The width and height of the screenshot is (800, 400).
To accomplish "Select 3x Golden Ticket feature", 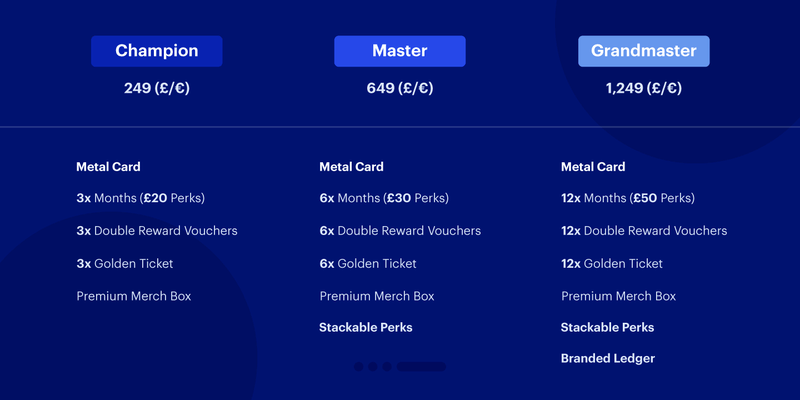I will [125, 264].
